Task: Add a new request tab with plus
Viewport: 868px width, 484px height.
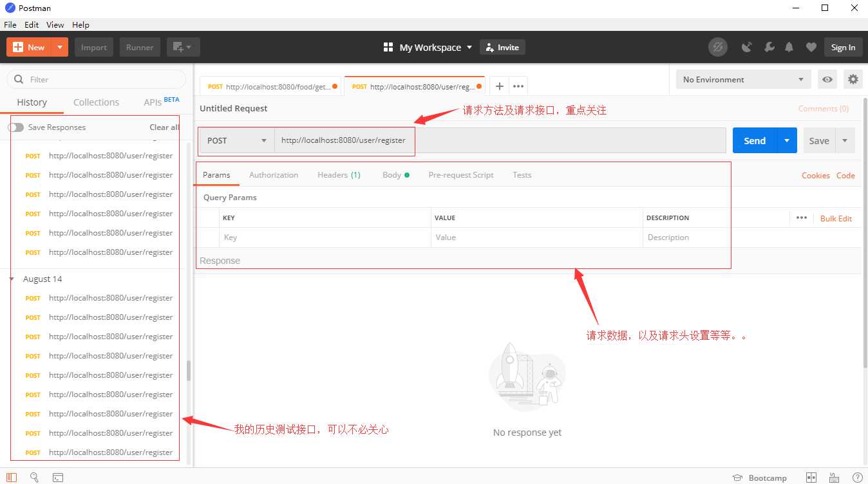Action: (499, 86)
